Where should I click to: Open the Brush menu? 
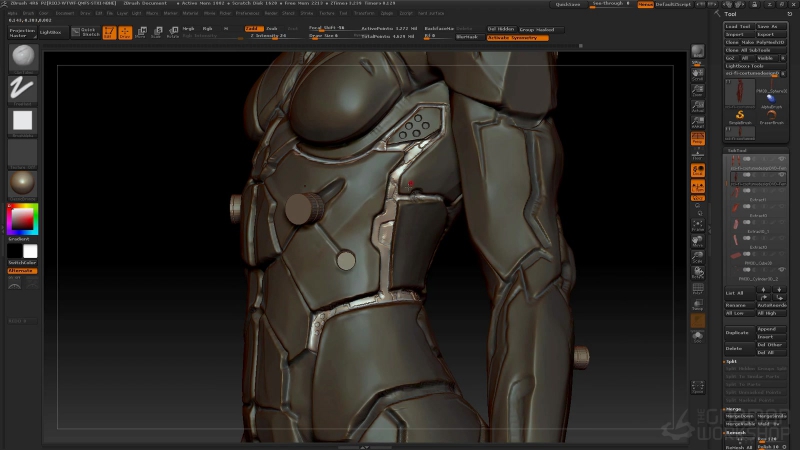pos(28,13)
